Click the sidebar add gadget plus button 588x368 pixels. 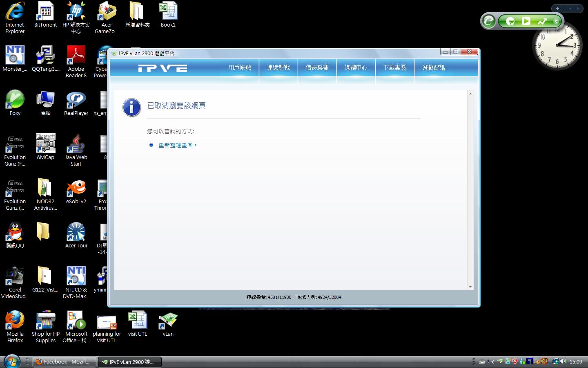557,8
